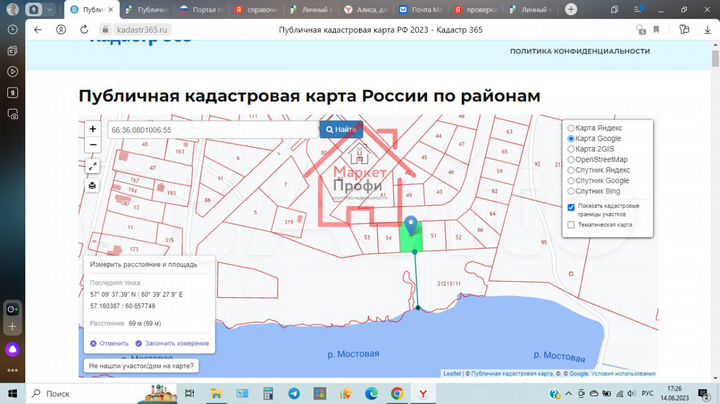Open sidebar more options dots

tap(12, 370)
